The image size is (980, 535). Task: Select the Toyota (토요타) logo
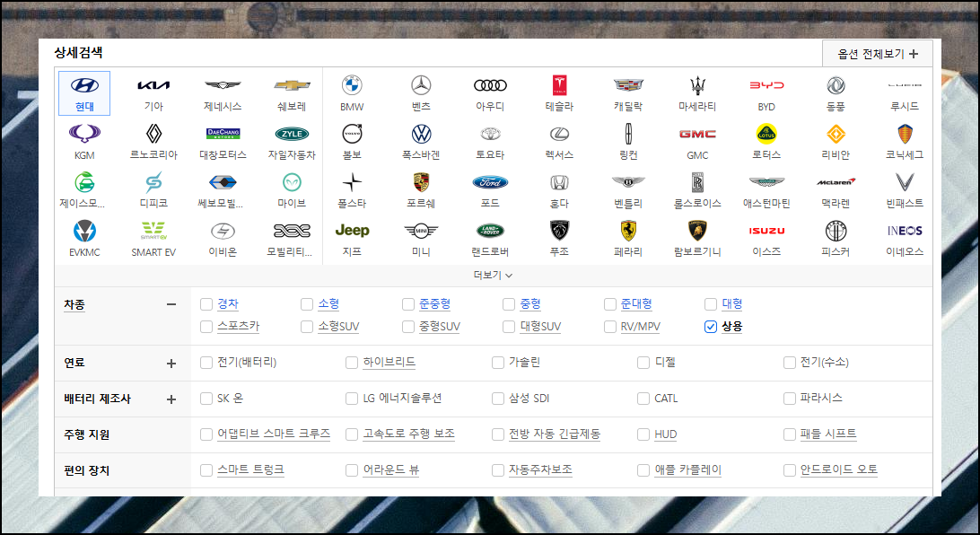(490, 133)
